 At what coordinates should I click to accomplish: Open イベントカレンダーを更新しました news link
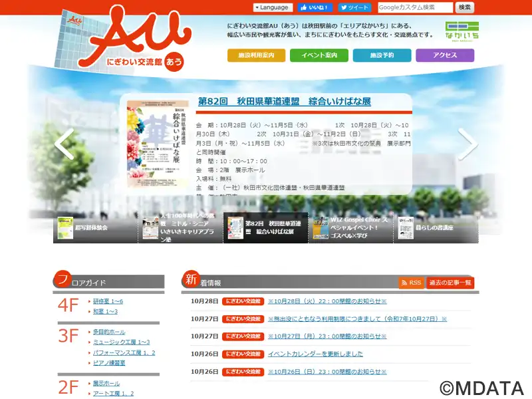point(315,354)
